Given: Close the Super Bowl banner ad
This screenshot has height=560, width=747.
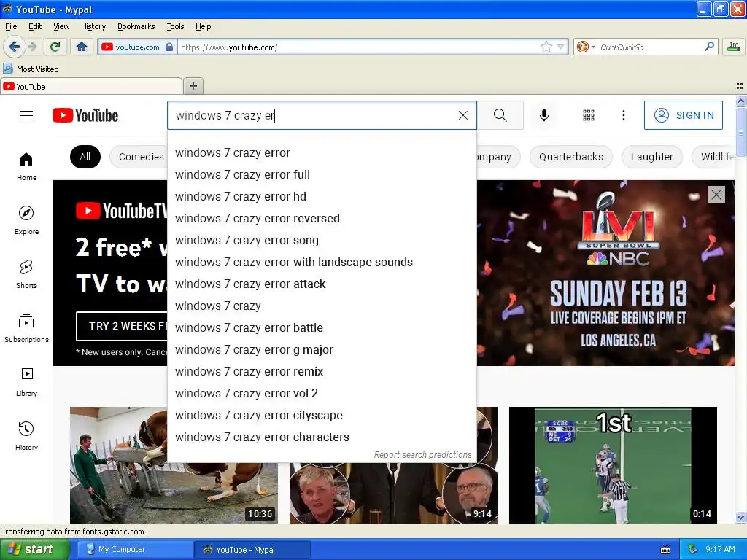Looking at the screenshot, I should coord(716,194).
